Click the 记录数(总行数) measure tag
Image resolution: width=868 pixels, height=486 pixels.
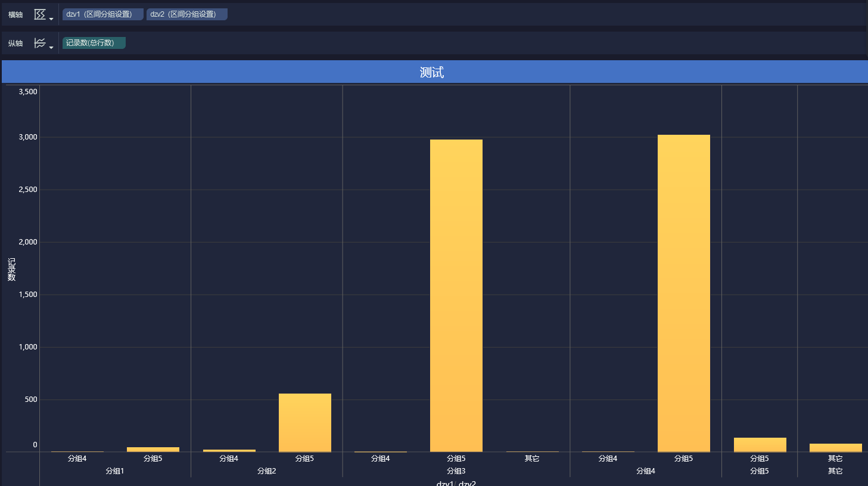point(94,43)
